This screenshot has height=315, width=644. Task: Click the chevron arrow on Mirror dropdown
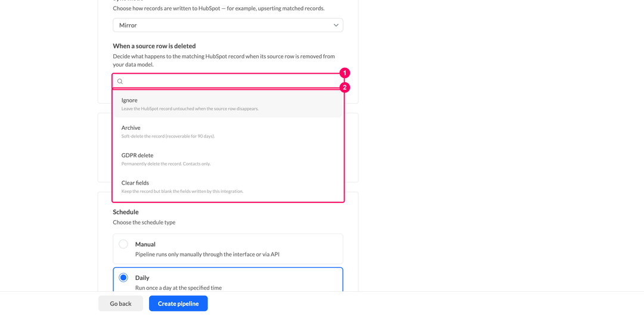[x=336, y=25]
